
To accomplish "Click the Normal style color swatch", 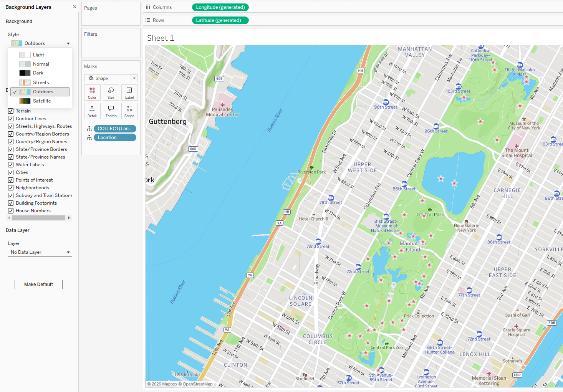I will (x=25, y=64).
